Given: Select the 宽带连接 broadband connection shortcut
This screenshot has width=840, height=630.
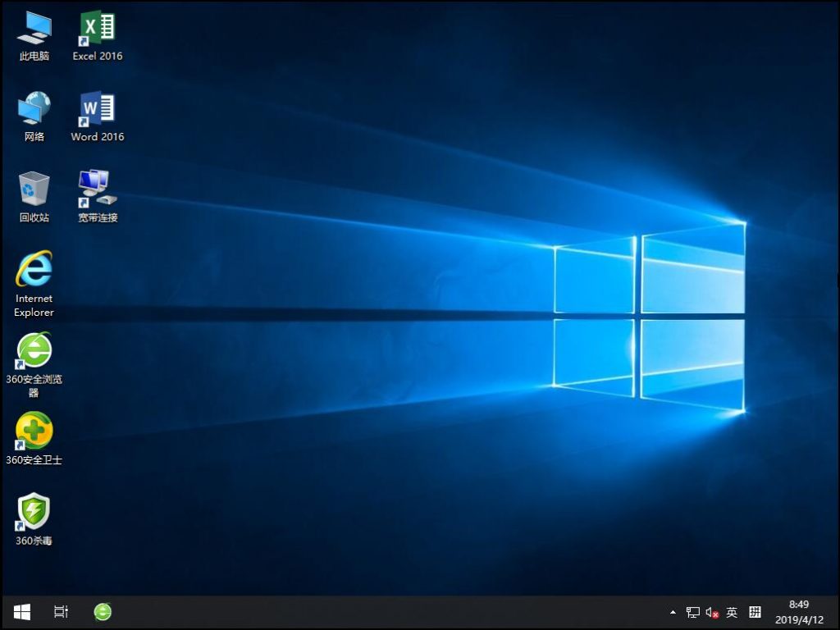Looking at the screenshot, I should click(98, 197).
